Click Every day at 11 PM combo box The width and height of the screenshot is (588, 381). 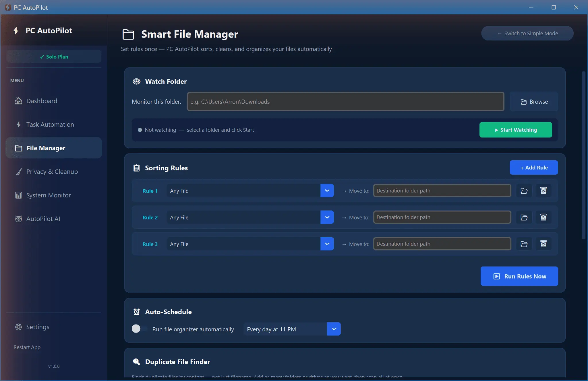pos(292,329)
